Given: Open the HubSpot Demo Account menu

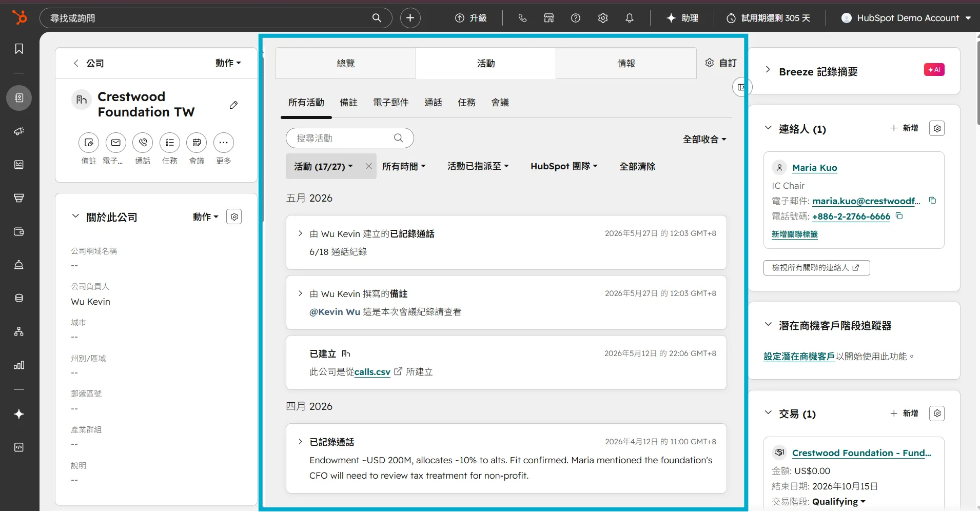Looking at the screenshot, I should pyautogui.click(x=906, y=18).
